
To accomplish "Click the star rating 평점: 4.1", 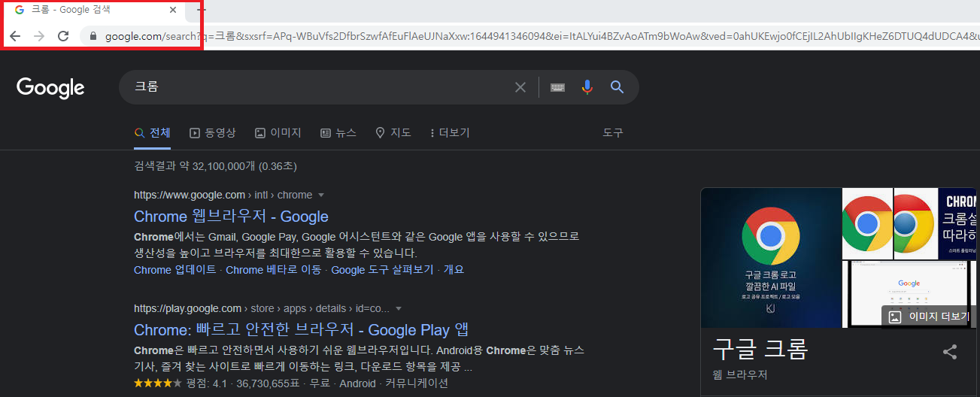I will pos(181,383).
